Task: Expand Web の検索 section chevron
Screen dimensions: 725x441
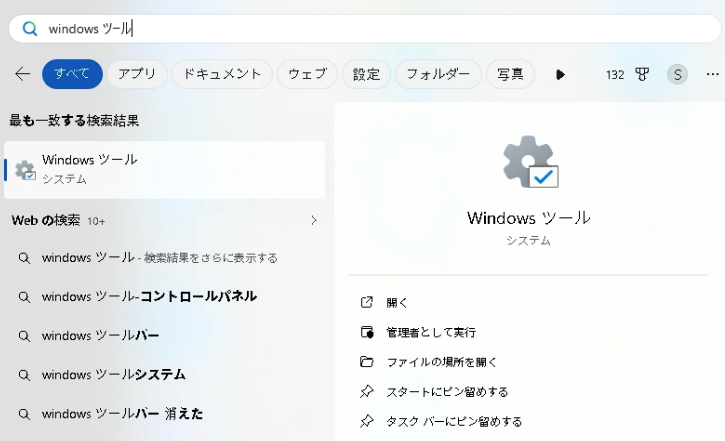Action: [313, 220]
